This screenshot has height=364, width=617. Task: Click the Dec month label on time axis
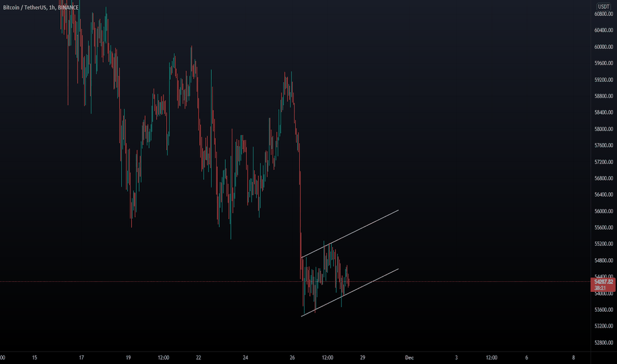coord(409,357)
